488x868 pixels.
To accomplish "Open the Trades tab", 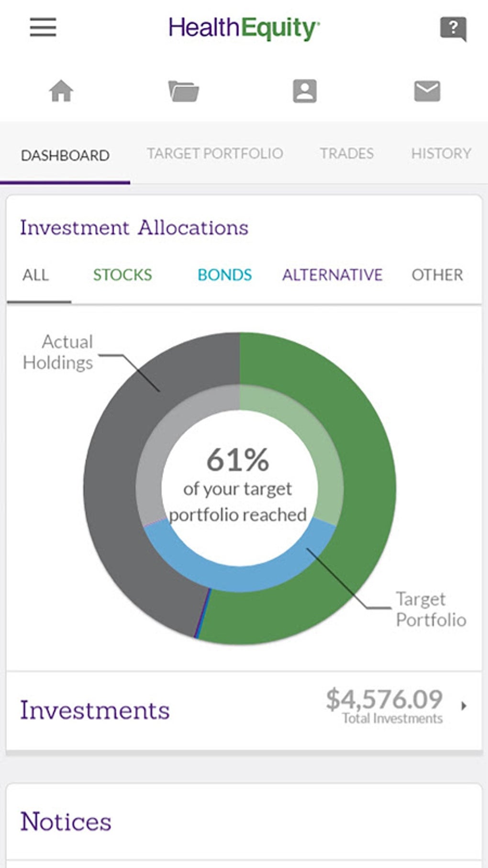I will (x=346, y=154).
